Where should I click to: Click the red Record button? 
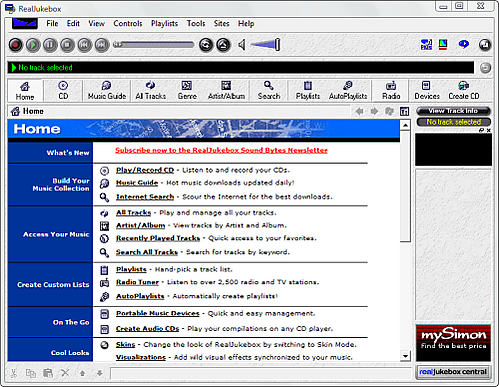(15, 45)
